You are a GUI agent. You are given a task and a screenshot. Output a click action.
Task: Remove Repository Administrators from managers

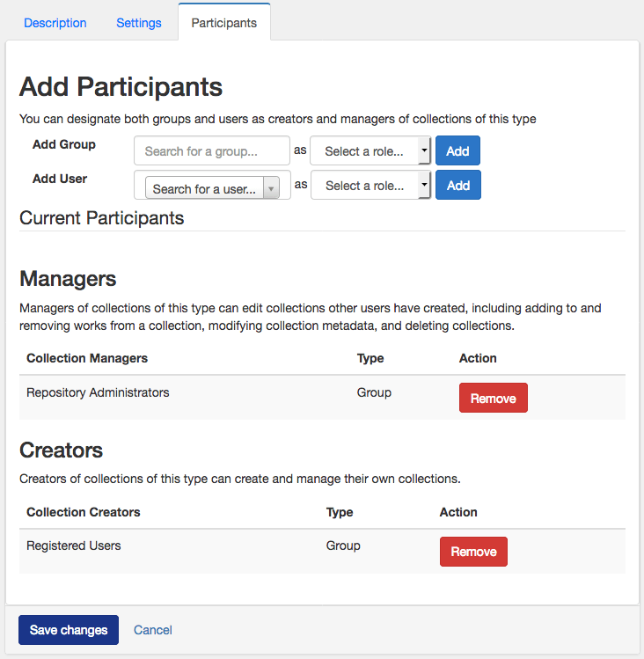coord(493,399)
